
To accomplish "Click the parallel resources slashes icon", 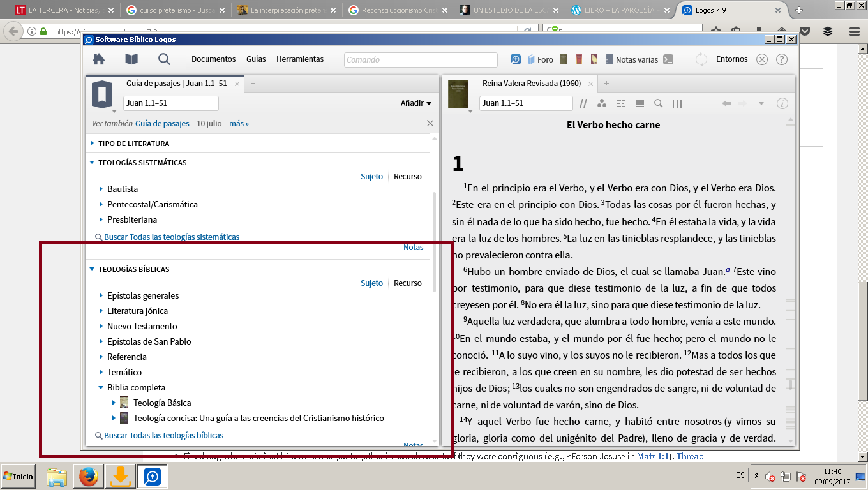I will click(x=583, y=103).
